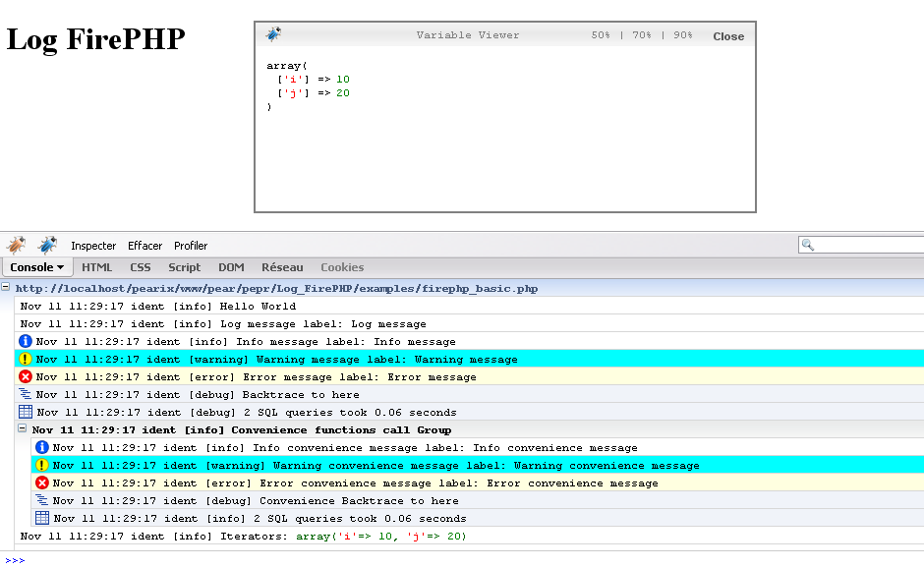Viewport: 924px width, 568px height.
Task: Switch to the HTML tab
Action: click(96, 267)
